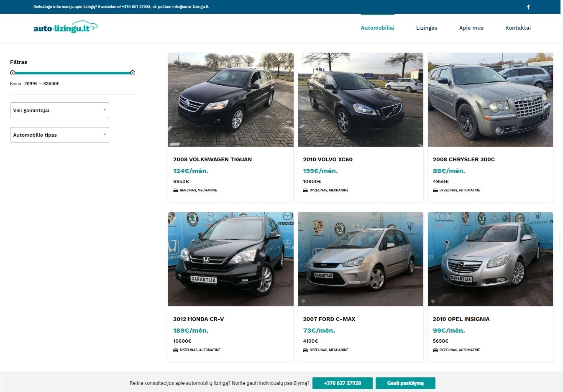Screen dimensions: 563x392
Task: Click the 2008 VOLKSWAGEN TIGUAN title
Action: (x=212, y=159)
